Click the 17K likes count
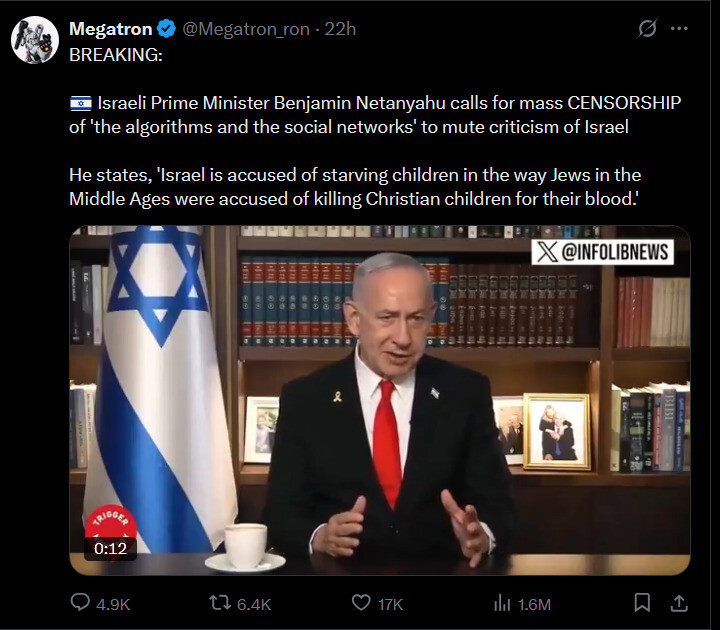Image resolution: width=720 pixels, height=630 pixels. pyautogui.click(x=390, y=604)
